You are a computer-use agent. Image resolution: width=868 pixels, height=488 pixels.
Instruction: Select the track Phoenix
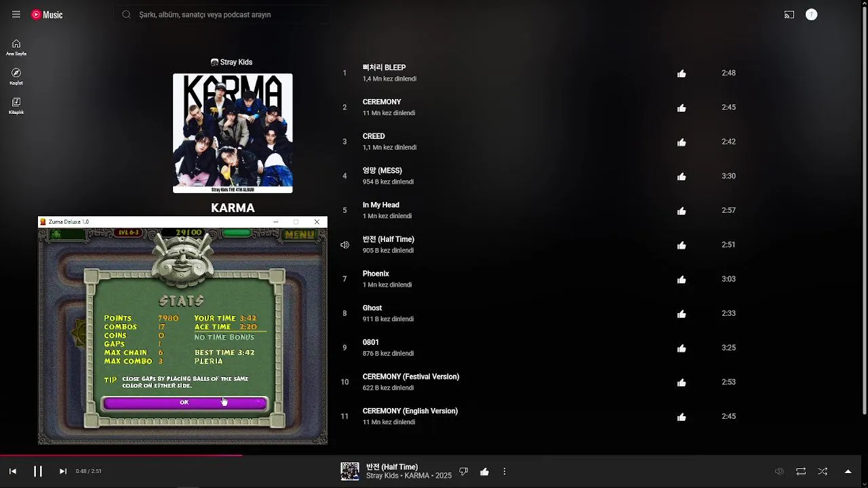click(376, 274)
